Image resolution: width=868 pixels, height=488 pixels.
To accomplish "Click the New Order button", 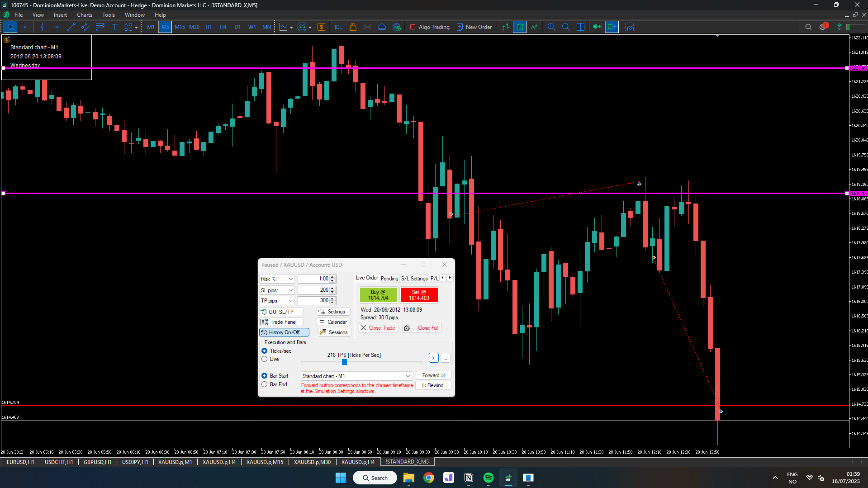I will [x=474, y=27].
